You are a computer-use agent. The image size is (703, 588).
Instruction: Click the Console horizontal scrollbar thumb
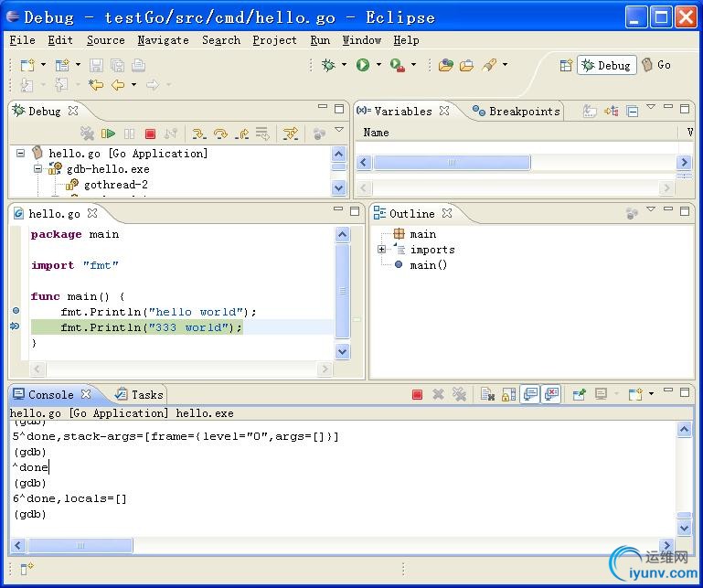[80, 546]
